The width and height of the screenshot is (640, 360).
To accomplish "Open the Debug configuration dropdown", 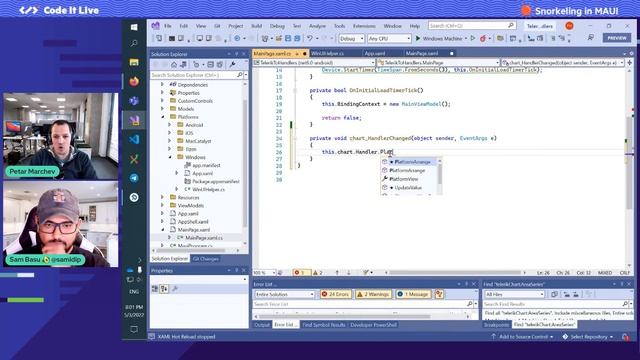I will click(351, 38).
